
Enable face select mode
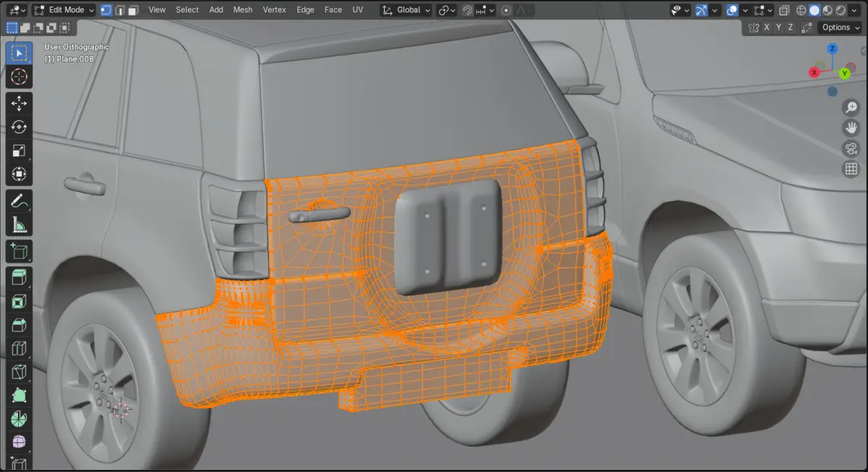132,10
